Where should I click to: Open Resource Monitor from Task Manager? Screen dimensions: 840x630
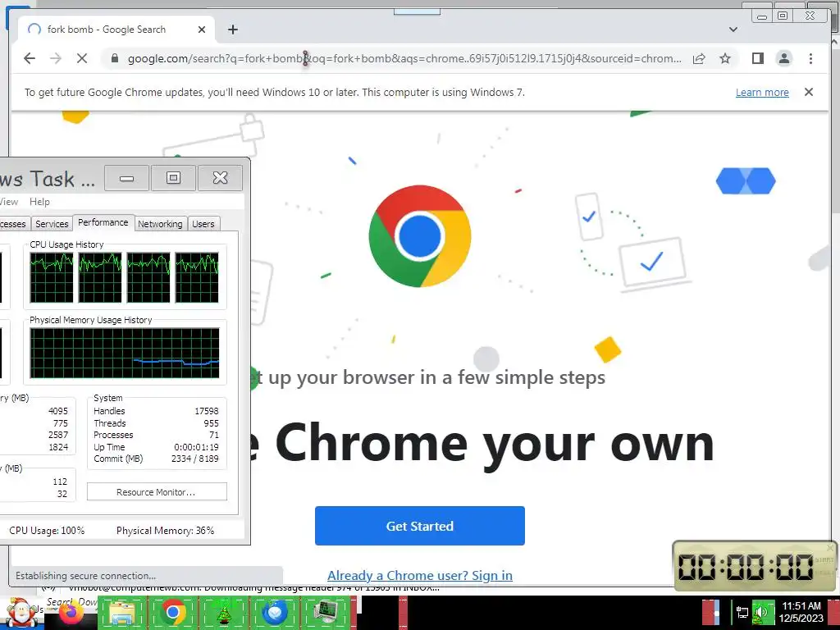point(157,492)
